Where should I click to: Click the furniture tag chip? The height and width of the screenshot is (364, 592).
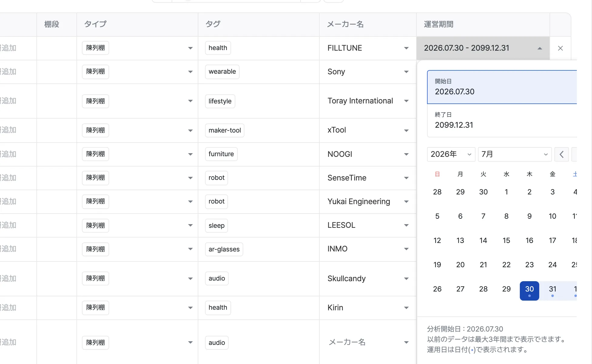click(221, 154)
